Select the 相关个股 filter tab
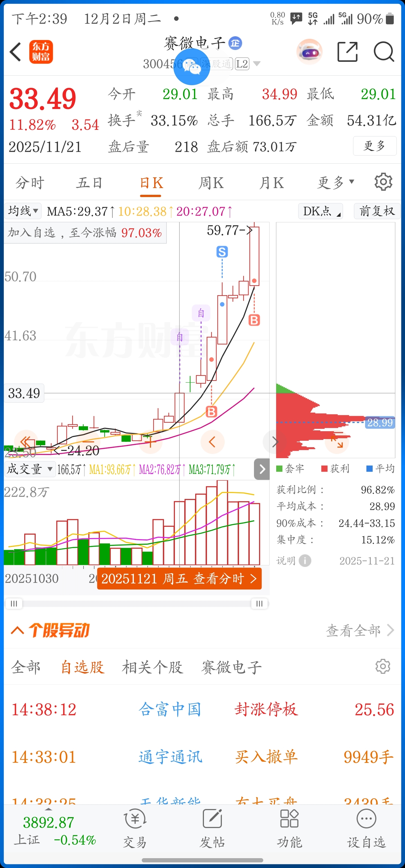This screenshot has height=868, width=405. pos(152,667)
